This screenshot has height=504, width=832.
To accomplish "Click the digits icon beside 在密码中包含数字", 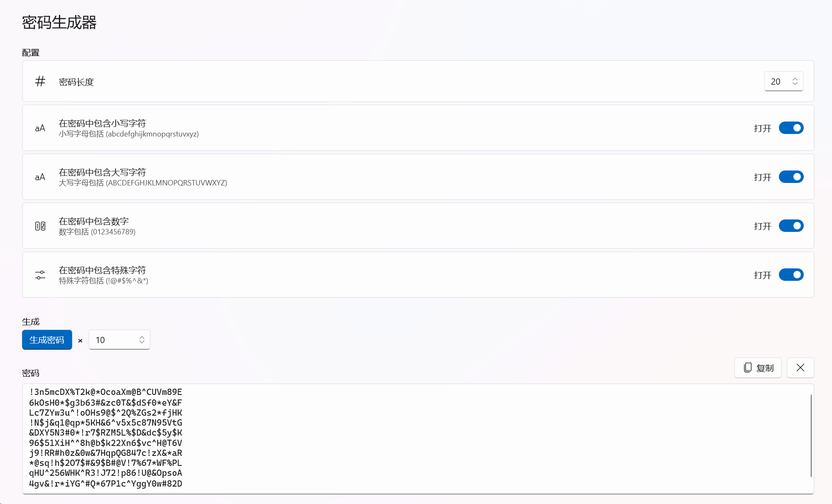I will (40, 226).
